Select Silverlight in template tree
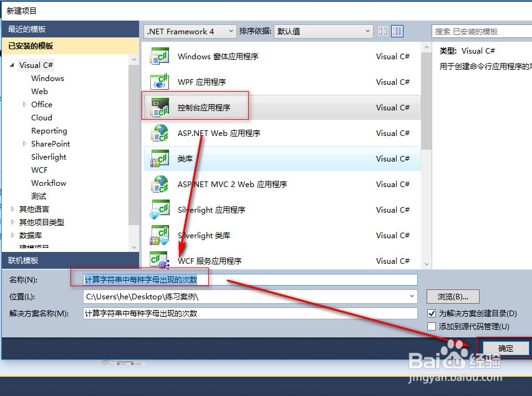Image resolution: width=532 pixels, height=396 pixels. click(49, 157)
